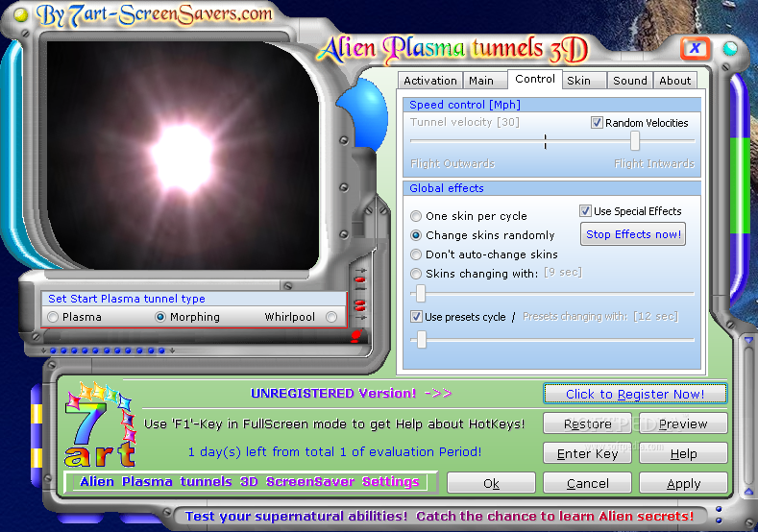Open the Activation tab
The width and height of the screenshot is (758, 532).
coord(429,81)
